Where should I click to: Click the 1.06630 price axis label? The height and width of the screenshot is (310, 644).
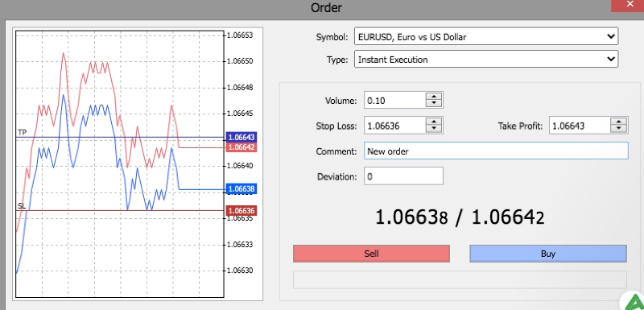coord(240,271)
